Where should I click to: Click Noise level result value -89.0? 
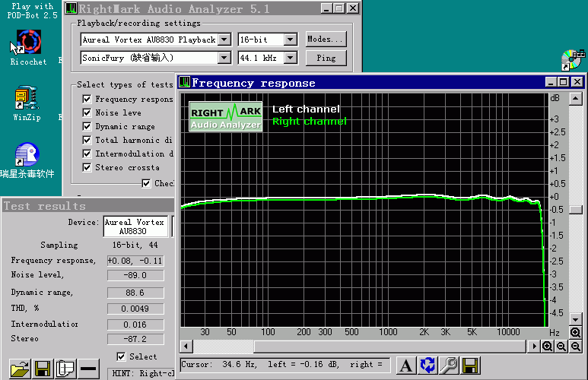[x=135, y=275]
